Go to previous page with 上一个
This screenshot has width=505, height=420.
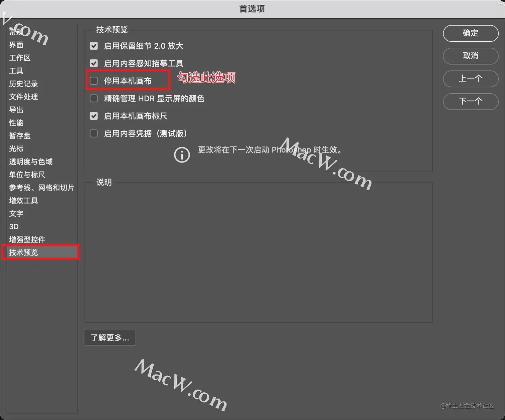[x=471, y=79]
